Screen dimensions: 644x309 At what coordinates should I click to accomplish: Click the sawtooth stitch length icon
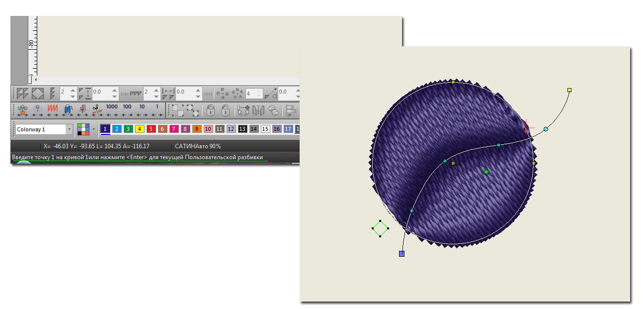tap(136, 93)
